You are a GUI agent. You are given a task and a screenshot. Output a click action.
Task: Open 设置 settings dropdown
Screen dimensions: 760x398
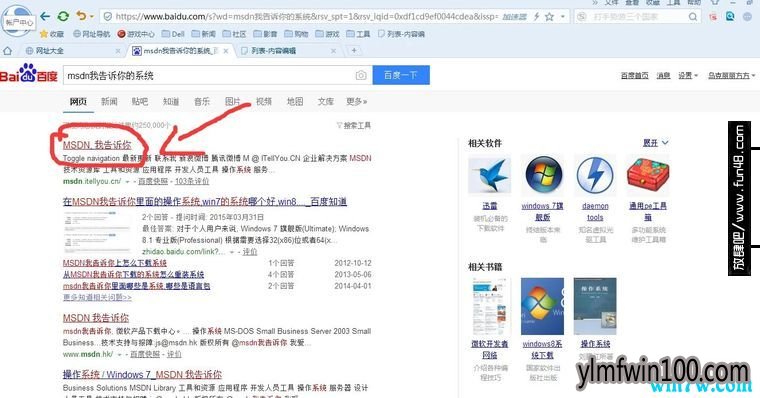click(688, 76)
